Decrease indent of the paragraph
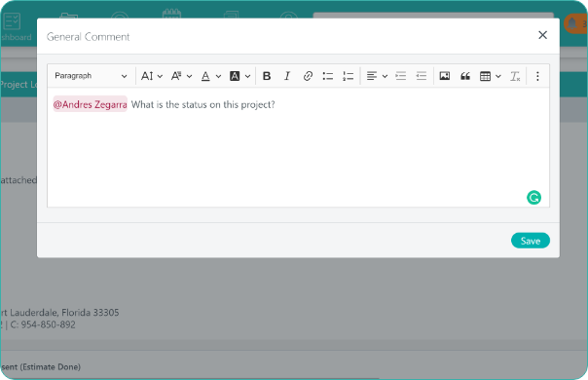The height and width of the screenshot is (380, 588). pos(422,76)
